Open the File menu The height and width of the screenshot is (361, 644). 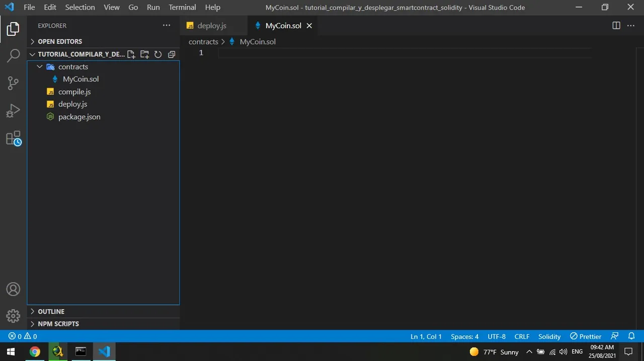29,7
